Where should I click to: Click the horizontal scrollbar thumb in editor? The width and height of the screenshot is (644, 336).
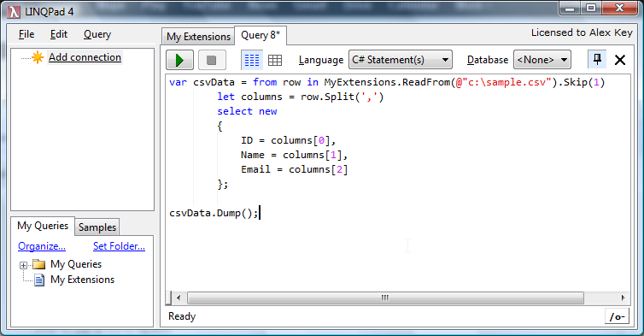tap(385, 298)
